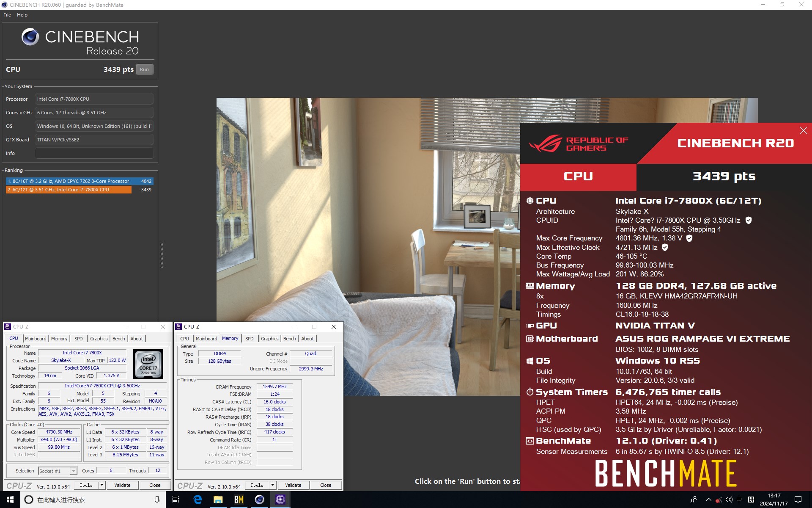Image resolution: width=812 pixels, height=508 pixels.
Task: Open Mainboard tab in right CPU-Z window
Action: [x=206, y=339]
